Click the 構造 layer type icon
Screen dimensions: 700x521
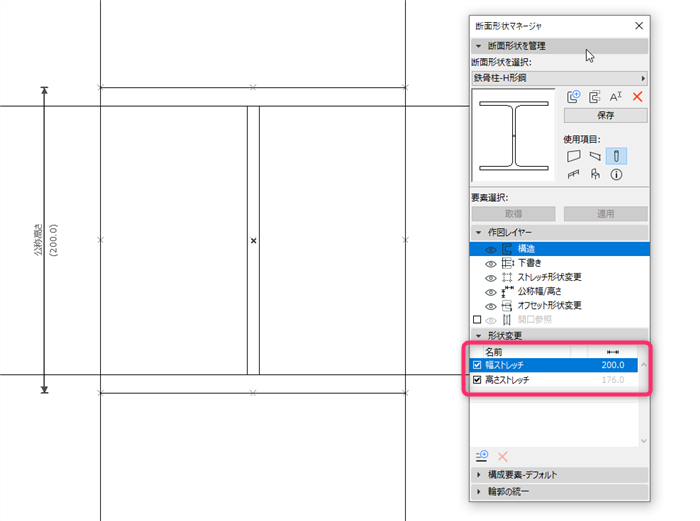pyautogui.click(x=507, y=249)
